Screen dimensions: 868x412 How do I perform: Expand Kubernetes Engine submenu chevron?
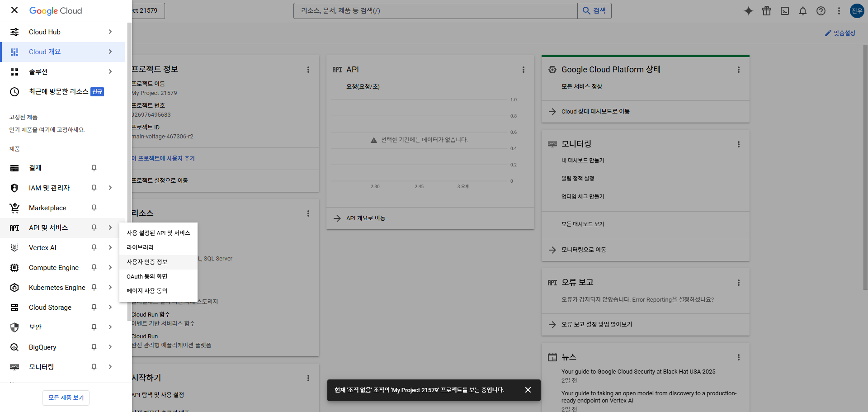point(110,287)
